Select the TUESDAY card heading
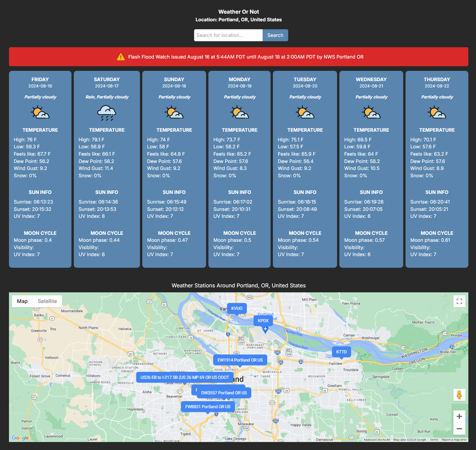This screenshot has height=450, width=476. click(305, 79)
